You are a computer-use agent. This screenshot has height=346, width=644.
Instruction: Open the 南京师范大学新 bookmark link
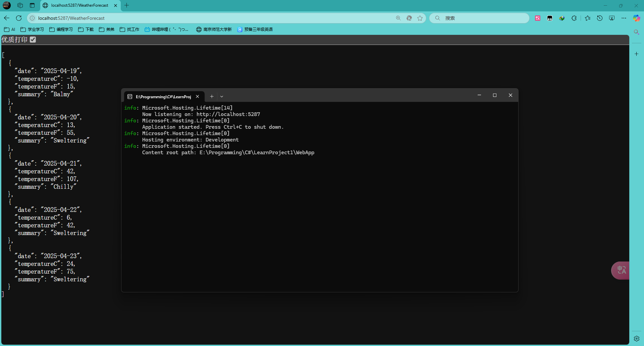214,30
